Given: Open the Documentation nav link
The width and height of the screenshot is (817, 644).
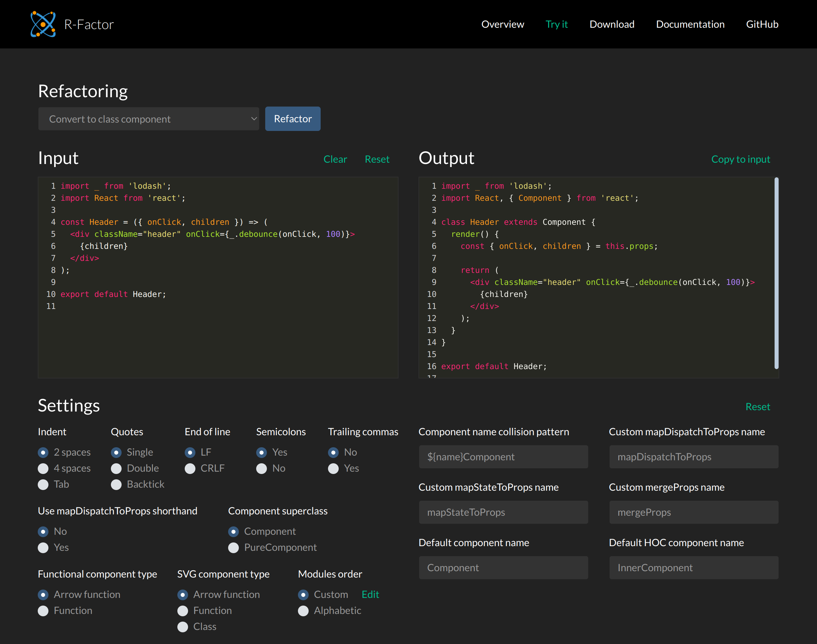Looking at the screenshot, I should tap(690, 24).
